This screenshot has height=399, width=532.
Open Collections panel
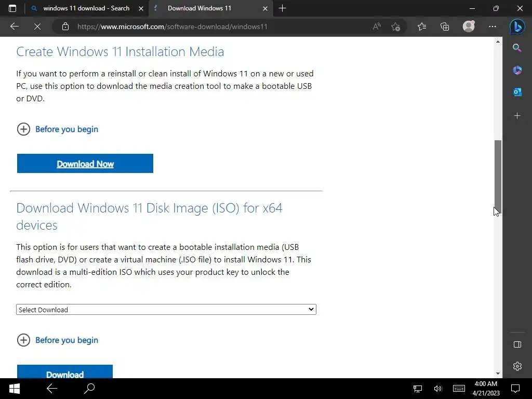[445, 26]
